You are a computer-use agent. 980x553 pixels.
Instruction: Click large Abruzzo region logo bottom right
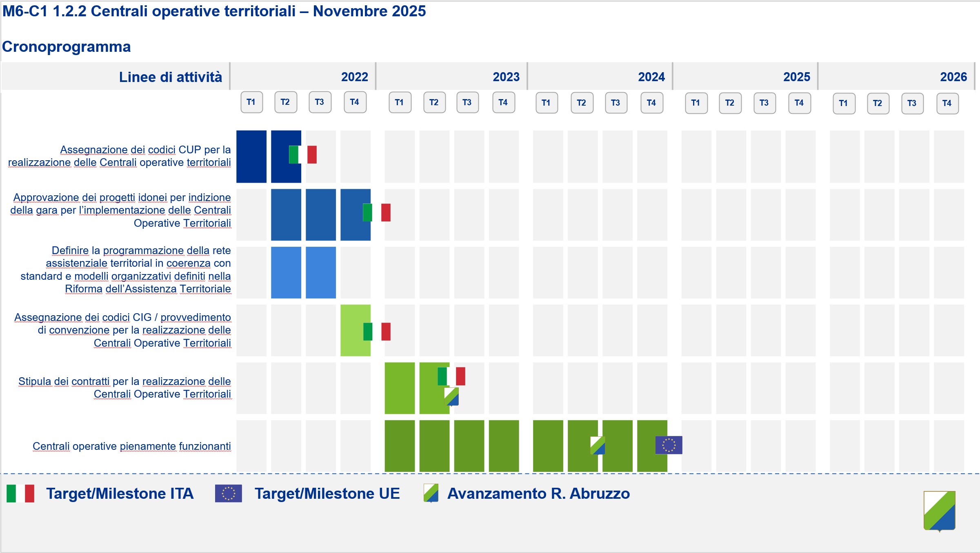(x=939, y=511)
